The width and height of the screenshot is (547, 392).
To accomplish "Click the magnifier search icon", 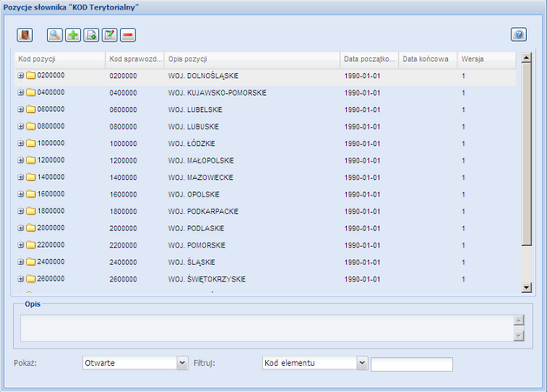I will pos(55,35).
